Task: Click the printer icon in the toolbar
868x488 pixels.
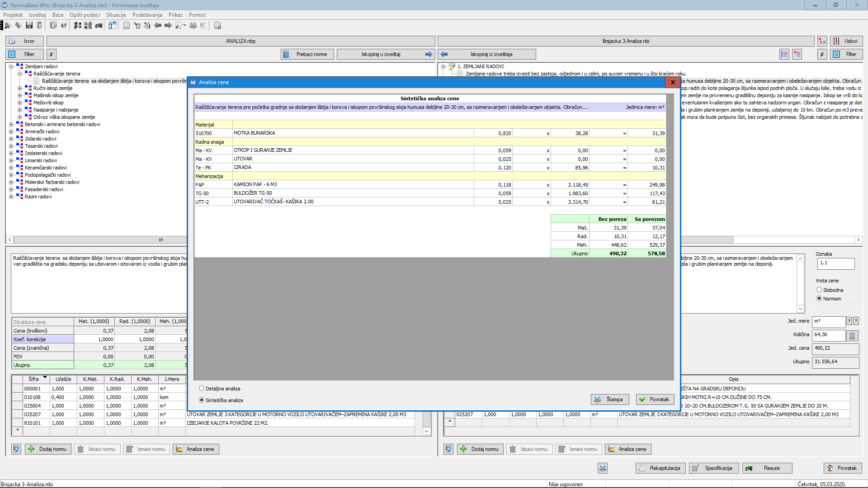Action: [193, 25]
